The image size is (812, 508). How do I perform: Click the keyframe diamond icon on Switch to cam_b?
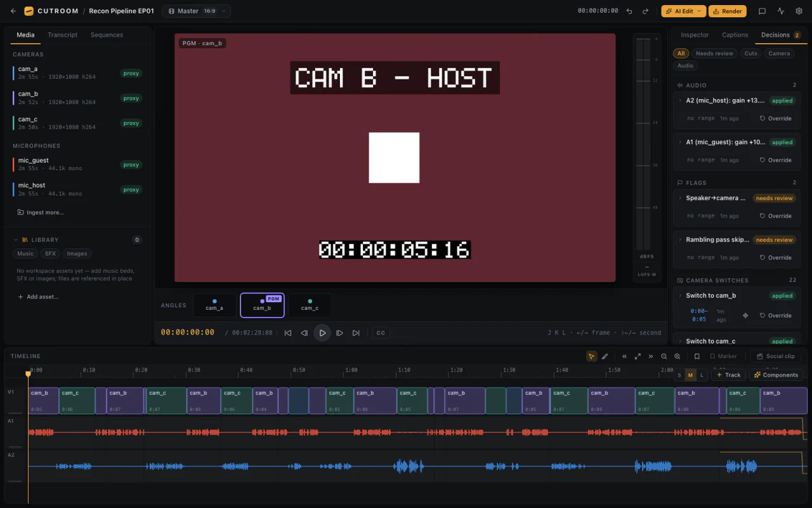[x=745, y=316]
